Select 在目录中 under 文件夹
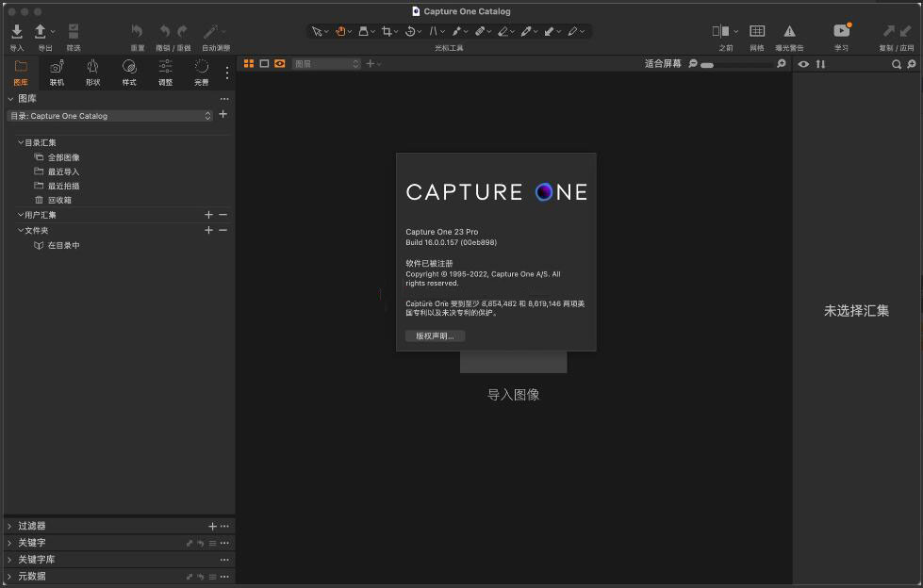Viewport: 923px width, 588px height. (x=63, y=245)
